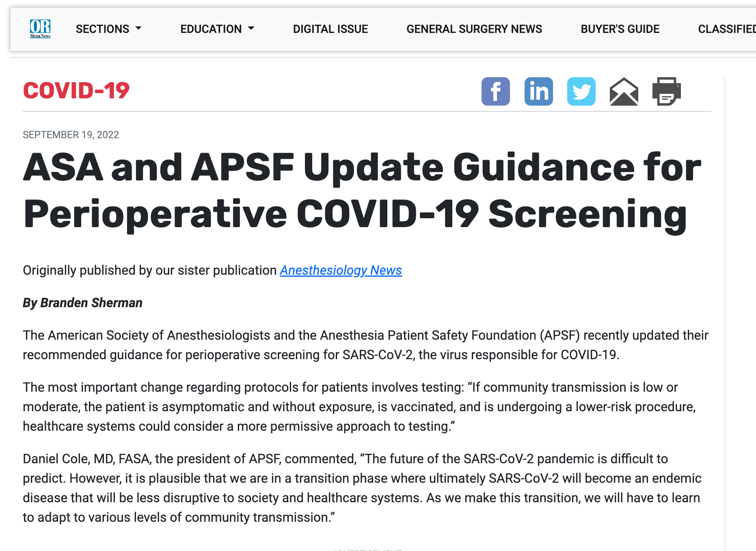Share article via Twitter icon

(x=581, y=91)
